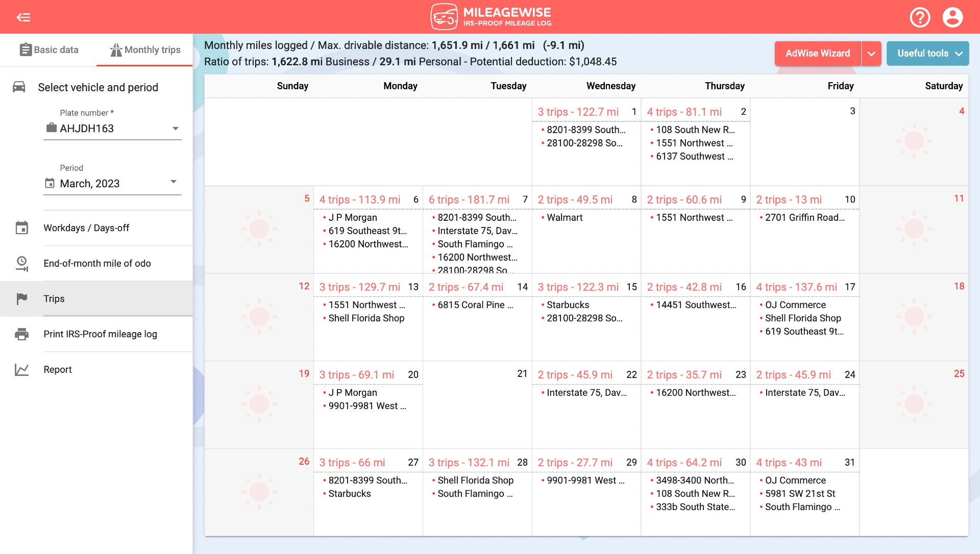Open the Report menu item
Image resolution: width=980 pixels, height=554 pixels.
click(x=96, y=369)
